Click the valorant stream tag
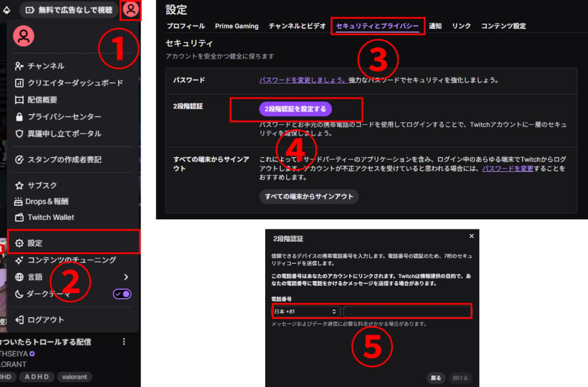Image resolution: width=588 pixels, height=387 pixels. [x=74, y=377]
